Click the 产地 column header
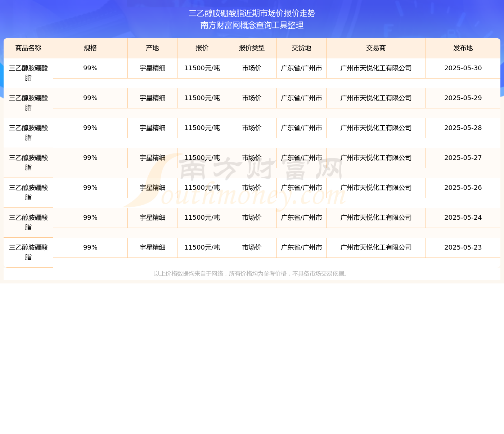This screenshot has width=504, height=434. (x=153, y=48)
